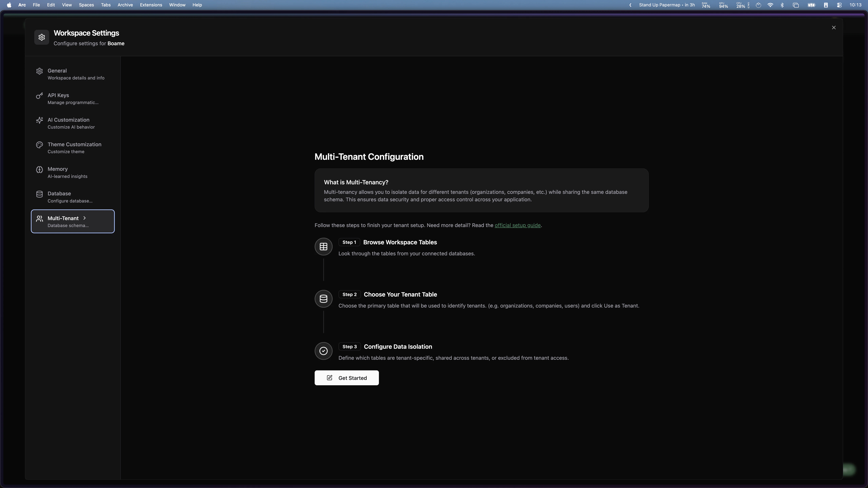
Task: Click the Multi-Tenant Configuration heading
Action: tap(369, 157)
